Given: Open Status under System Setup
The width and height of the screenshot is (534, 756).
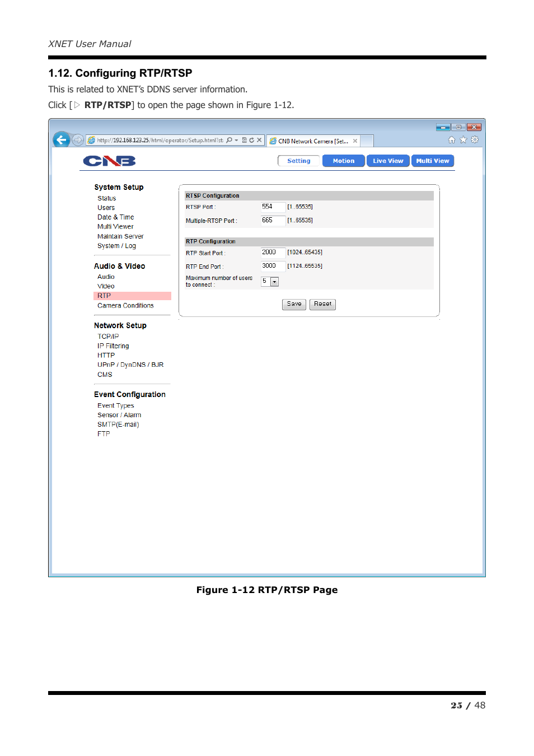Looking at the screenshot, I should [x=107, y=198].
